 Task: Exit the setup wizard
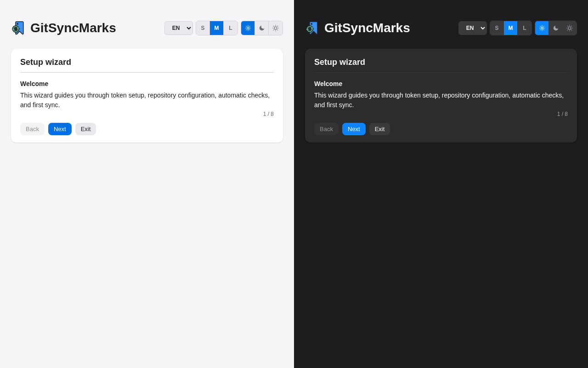pyautogui.click(x=85, y=129)
